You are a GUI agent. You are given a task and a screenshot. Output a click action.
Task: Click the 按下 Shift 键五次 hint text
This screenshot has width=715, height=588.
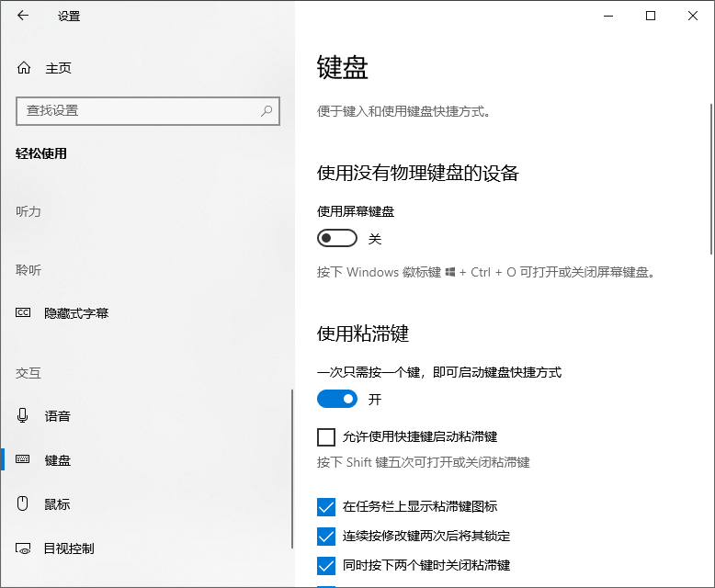[423, 463]
